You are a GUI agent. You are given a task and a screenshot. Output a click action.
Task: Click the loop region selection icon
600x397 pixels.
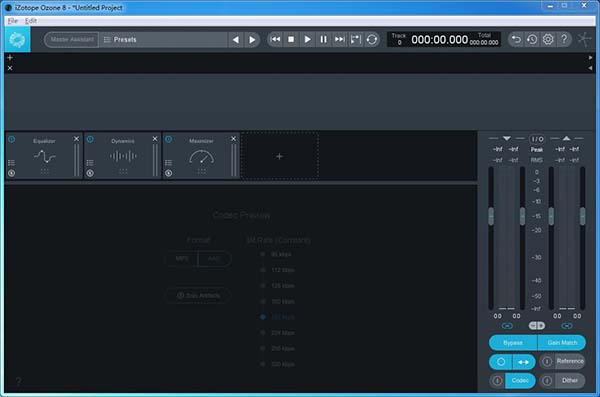[x=355, y=39]
